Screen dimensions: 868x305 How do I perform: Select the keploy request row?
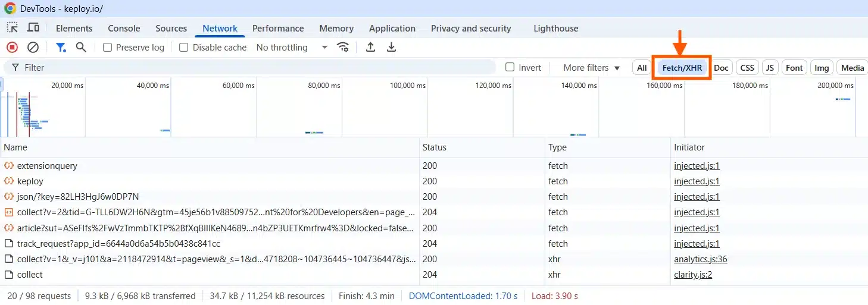[x=434, y=181]
